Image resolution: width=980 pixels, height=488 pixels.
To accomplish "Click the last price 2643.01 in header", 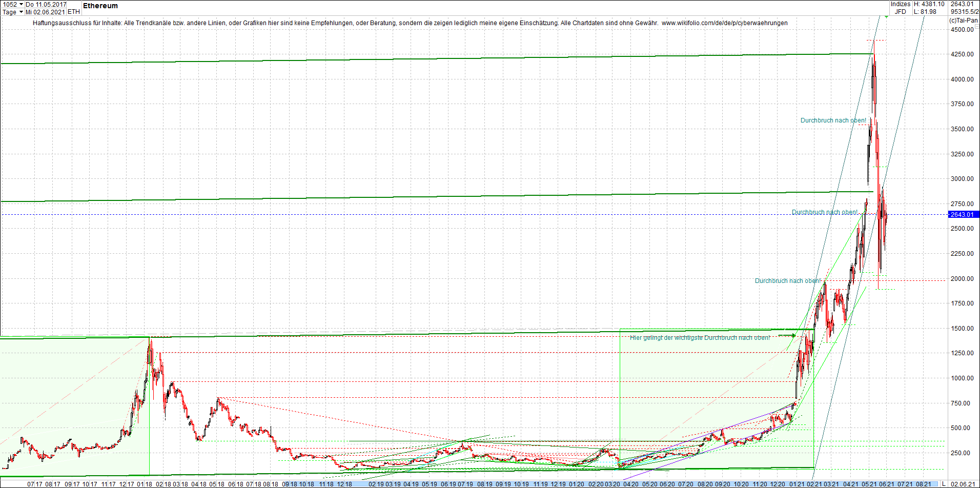I will 962,4.
